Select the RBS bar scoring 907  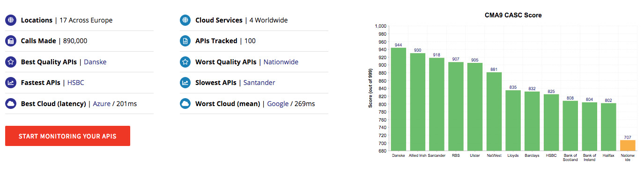pyautogui.click(x=456, y=107)
